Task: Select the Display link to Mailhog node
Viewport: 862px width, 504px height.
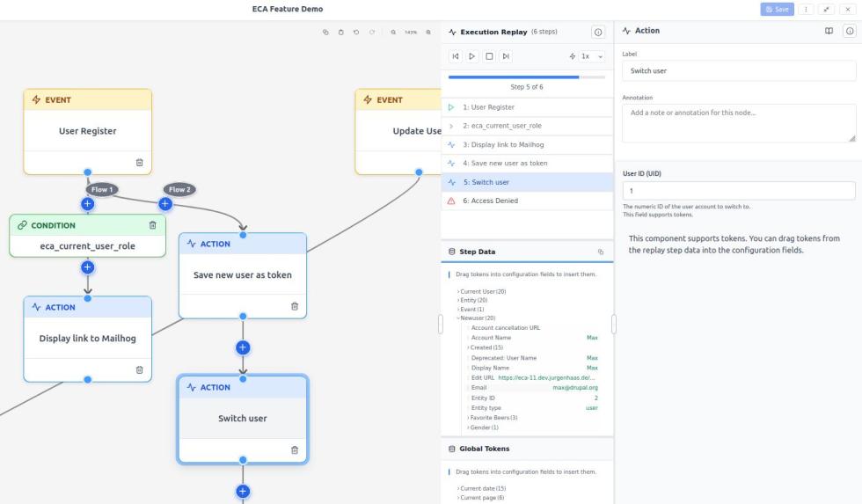Action: pyautogui.click(x=87, y=339)
